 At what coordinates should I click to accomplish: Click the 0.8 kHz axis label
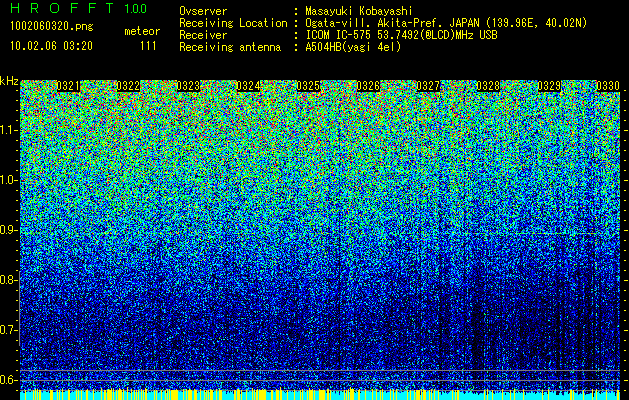[x=9, y=280]
